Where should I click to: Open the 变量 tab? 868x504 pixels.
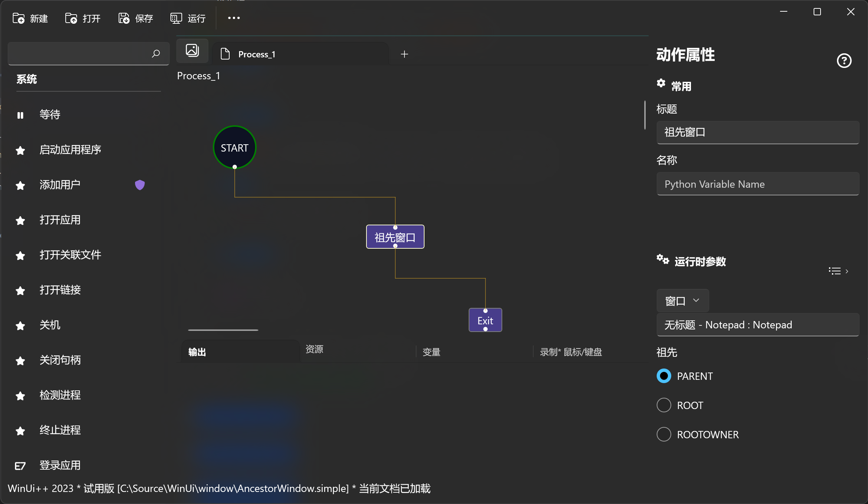click(x=431, y=352)
